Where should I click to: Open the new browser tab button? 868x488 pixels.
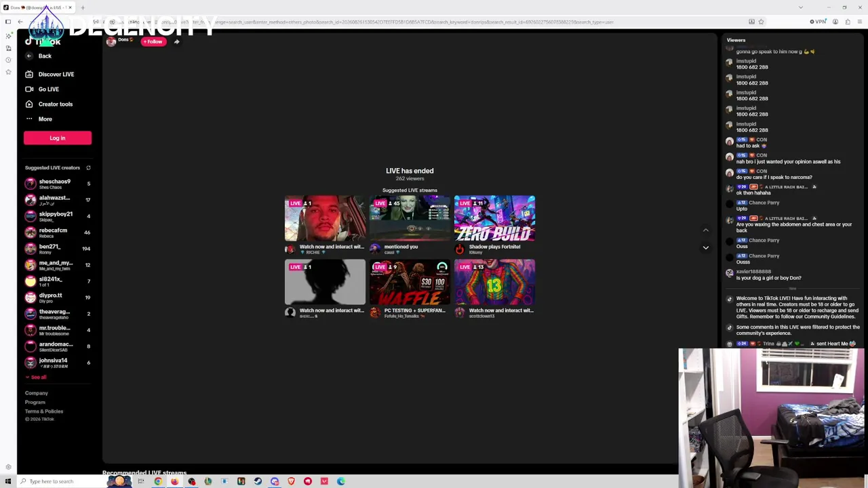(x=83, y=7)
